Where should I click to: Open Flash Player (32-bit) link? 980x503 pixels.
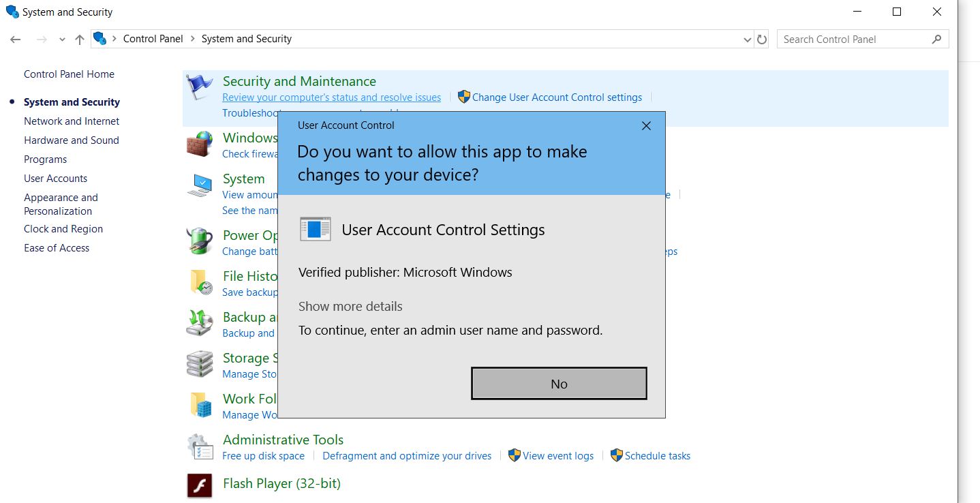pyautogui.click(x=281, y=483)
